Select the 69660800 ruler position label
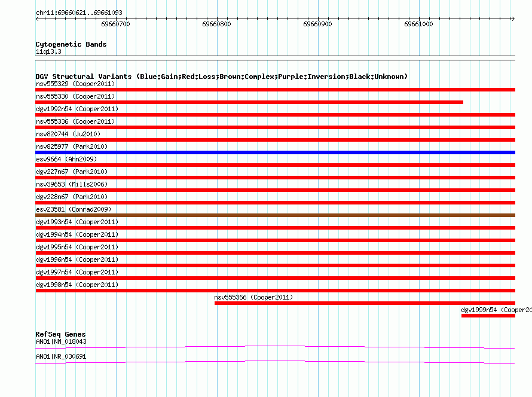The image size is (532, 397). pyautogui.click(x=216, y=24)
